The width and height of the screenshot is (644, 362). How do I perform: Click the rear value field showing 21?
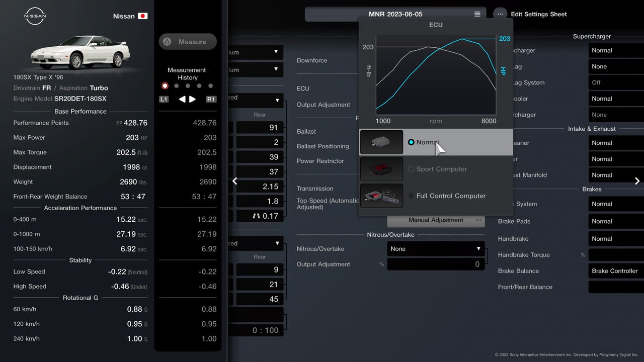260,285
